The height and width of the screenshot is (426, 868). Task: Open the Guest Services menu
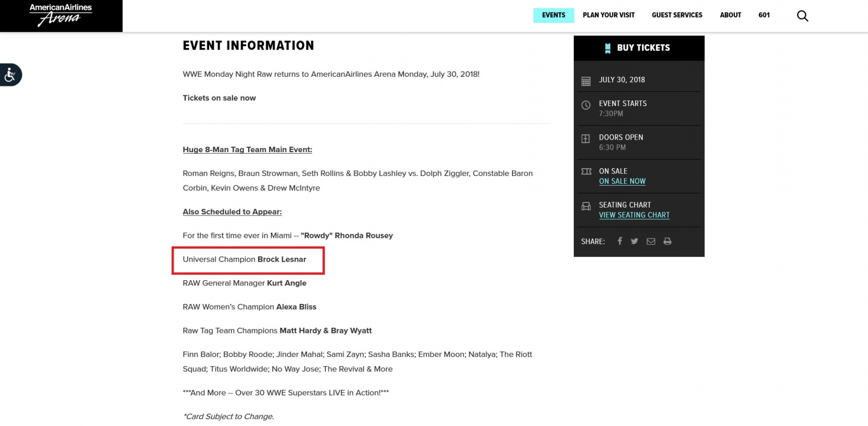tap(677, 15)
